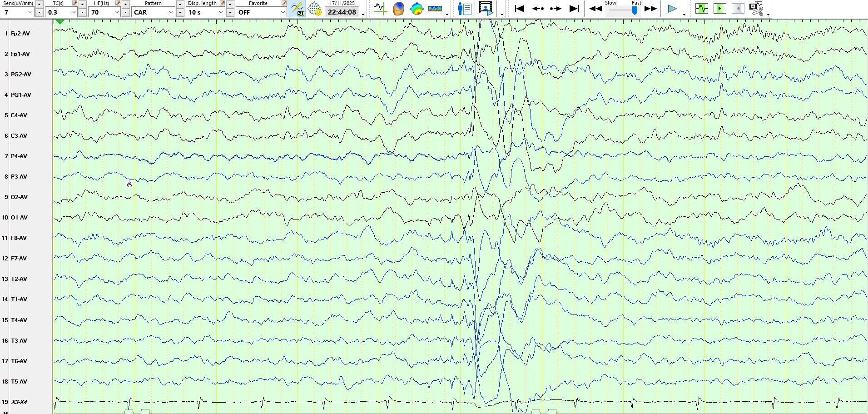
Task: Click the Pattern down stepper arrow
Action: click(x=180, y=13)
